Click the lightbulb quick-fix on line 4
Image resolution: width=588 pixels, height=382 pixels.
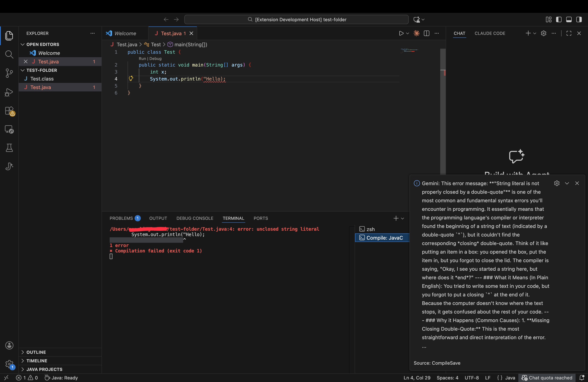tap(131, 79)
